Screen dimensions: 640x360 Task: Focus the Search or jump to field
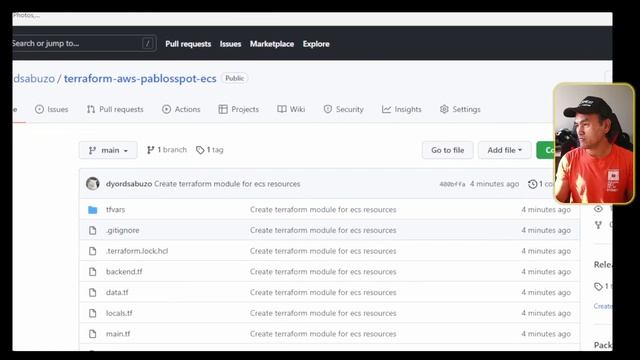pyautogui.click(x=84, y=43)
